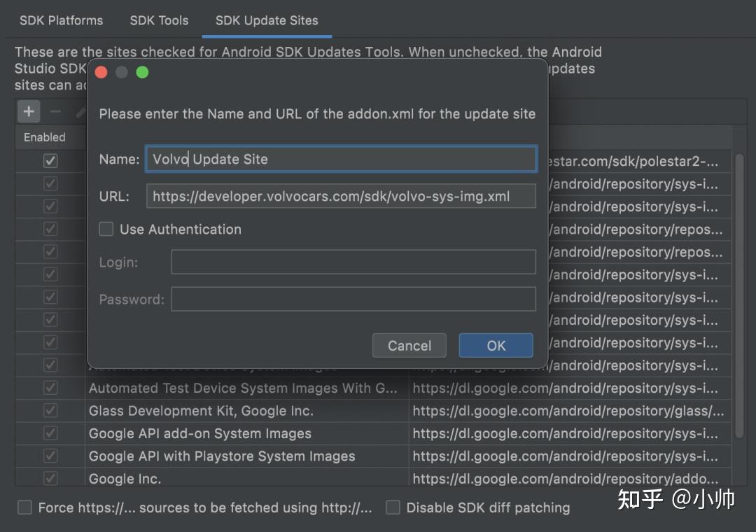Click the minus icon to remove site
The image size is (756, 532).
[x=55, y=111]
